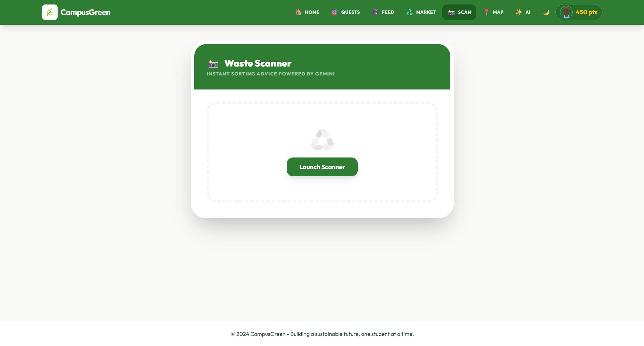Select the Map nav text label
The width and height of the screenshot is (644, 346).
tap(498, 12)
